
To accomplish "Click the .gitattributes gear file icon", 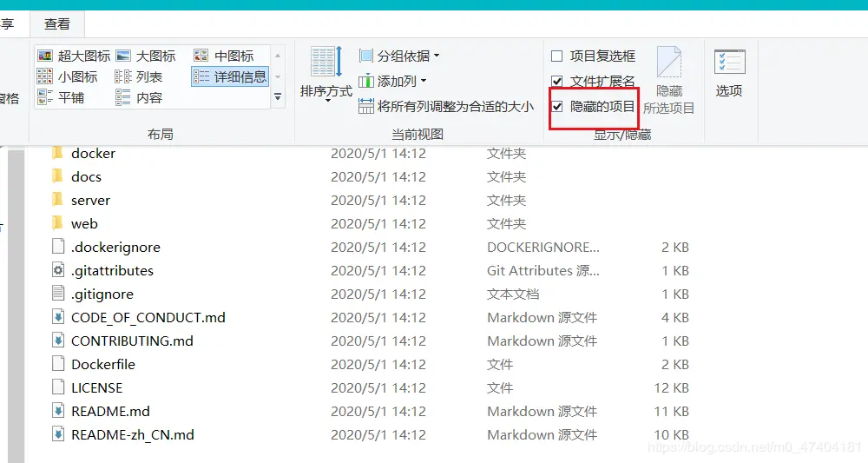I will (x=57, y=269).
